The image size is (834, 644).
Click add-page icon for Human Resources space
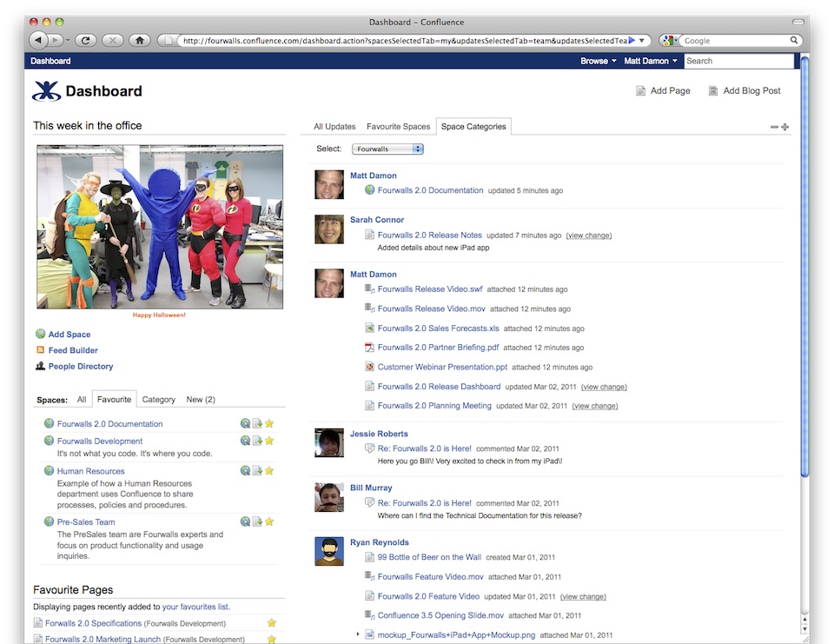point(257,471)
